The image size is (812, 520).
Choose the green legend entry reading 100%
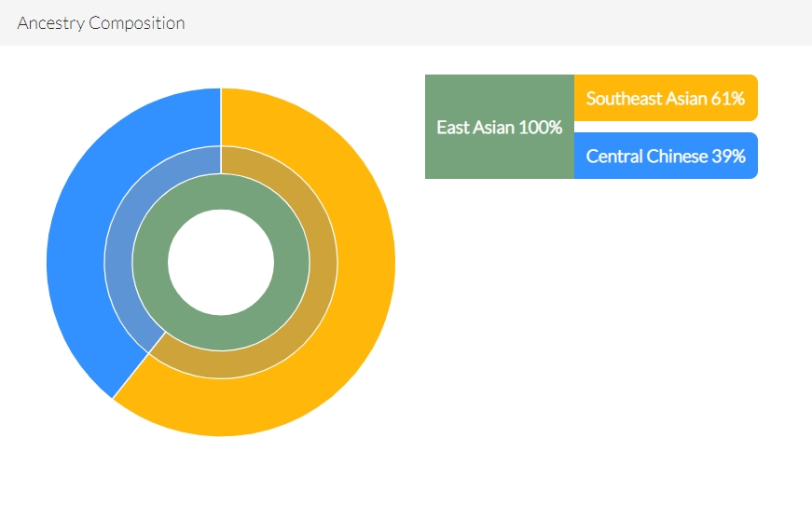pyautogui.click(x=499, y=127)
